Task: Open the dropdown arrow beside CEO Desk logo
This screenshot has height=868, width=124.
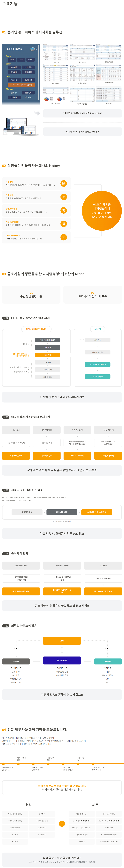Action: (37, 50)
